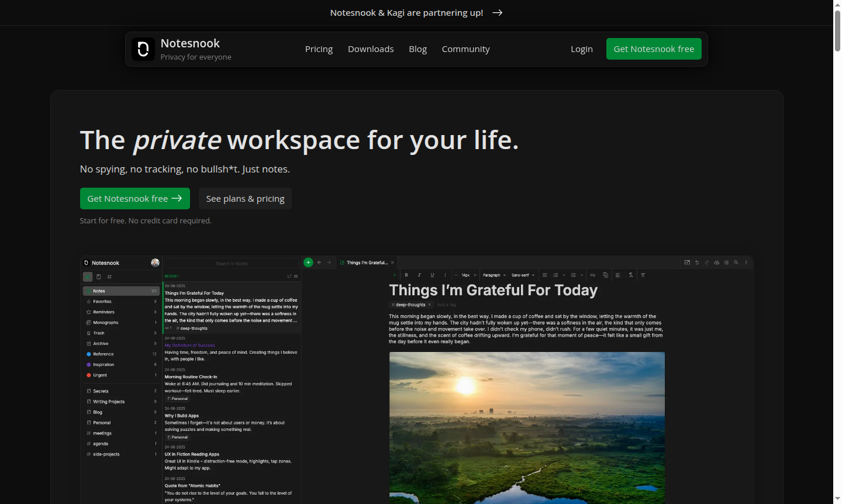Toggle italic formatting
The height and width of the screenshot is (504, 842).
(419, 275)
